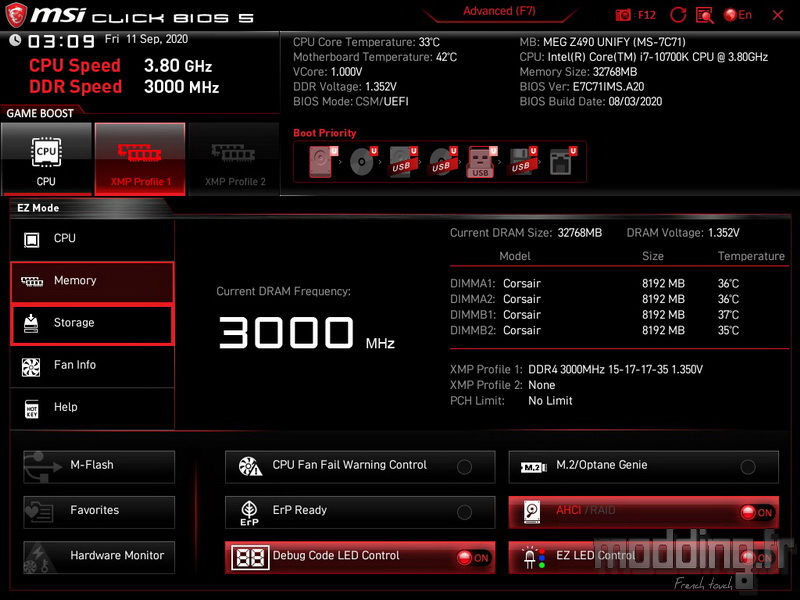Screen dimensions: 800x600
Task: Select the hard disk boot device icon
Action: click(322, 162)
